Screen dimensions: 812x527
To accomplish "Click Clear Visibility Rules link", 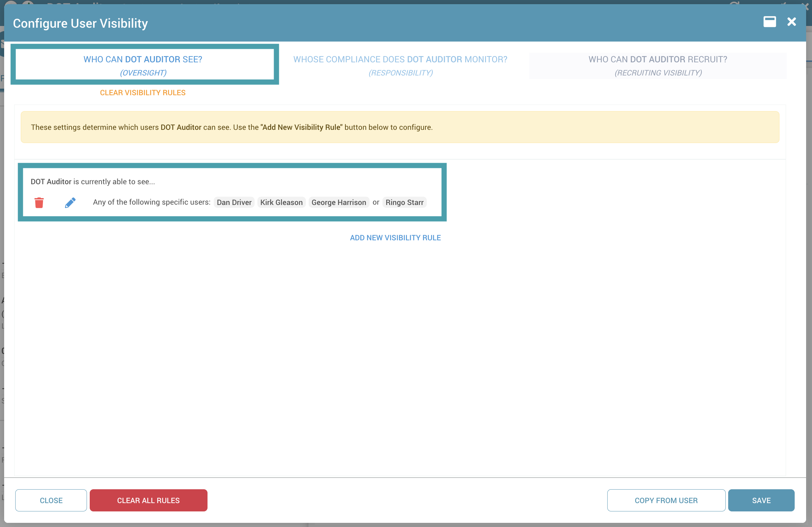I will click(143, 93).
